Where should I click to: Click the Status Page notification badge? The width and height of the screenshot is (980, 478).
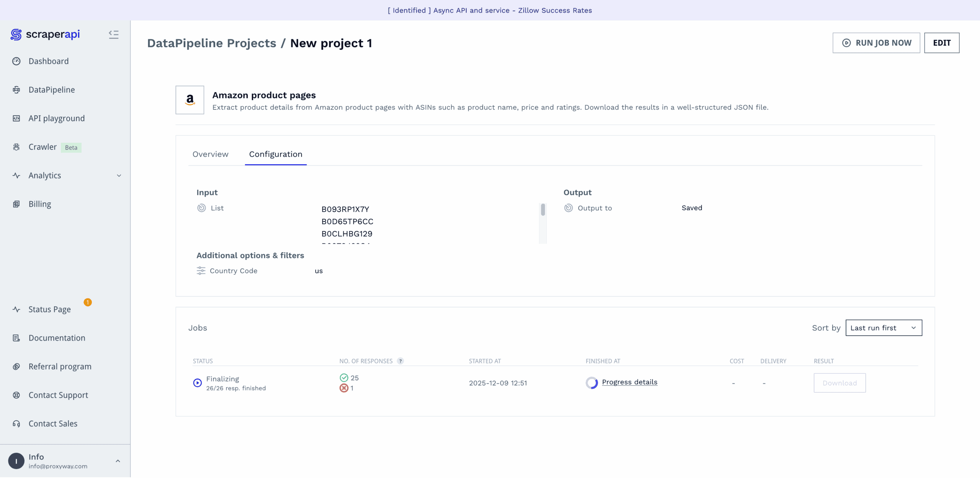(x=88, y=303)
